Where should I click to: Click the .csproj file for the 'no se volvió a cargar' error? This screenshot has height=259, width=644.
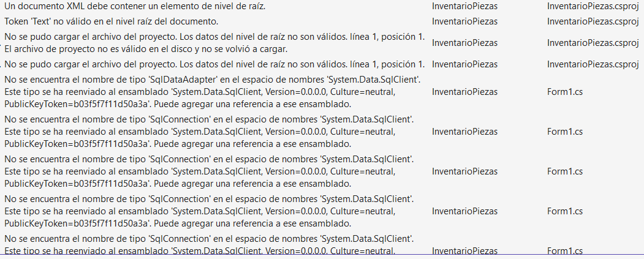[x=593, y=43]
